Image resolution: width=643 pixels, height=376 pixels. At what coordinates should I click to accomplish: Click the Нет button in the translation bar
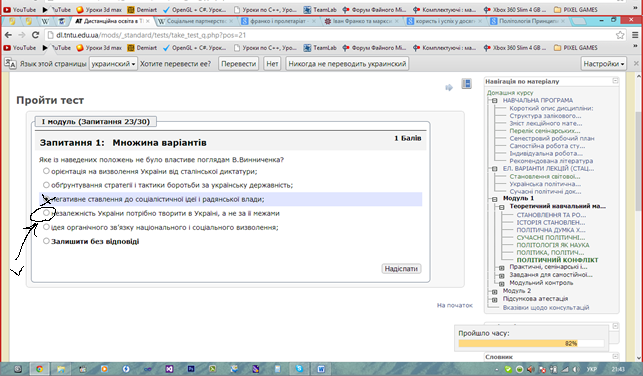[x=272, y=64]
